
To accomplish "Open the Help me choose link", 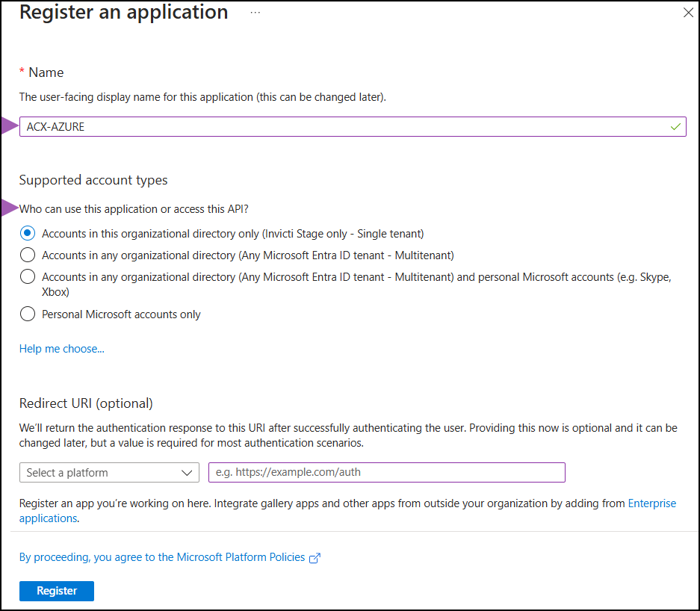I will pos(61,348).
